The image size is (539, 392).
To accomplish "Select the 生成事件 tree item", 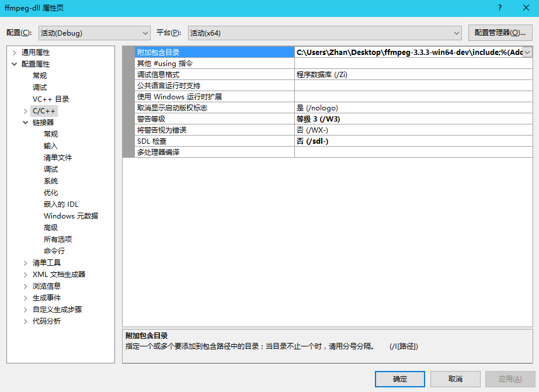I will click(47, 298).
